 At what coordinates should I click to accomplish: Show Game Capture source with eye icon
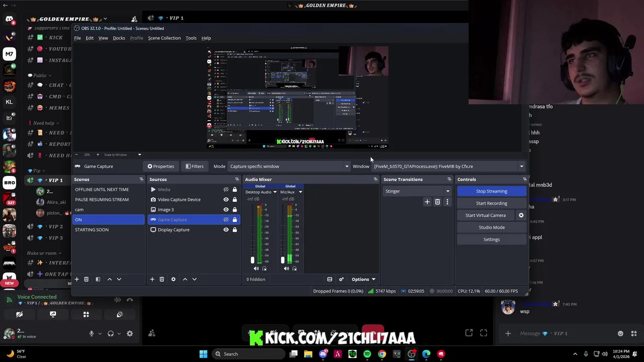coord(226,220)
